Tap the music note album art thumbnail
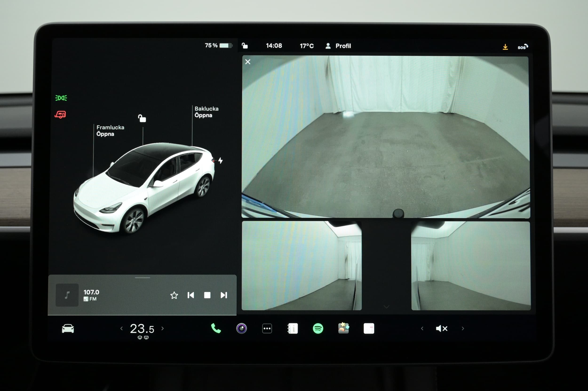 pos(67,295)
